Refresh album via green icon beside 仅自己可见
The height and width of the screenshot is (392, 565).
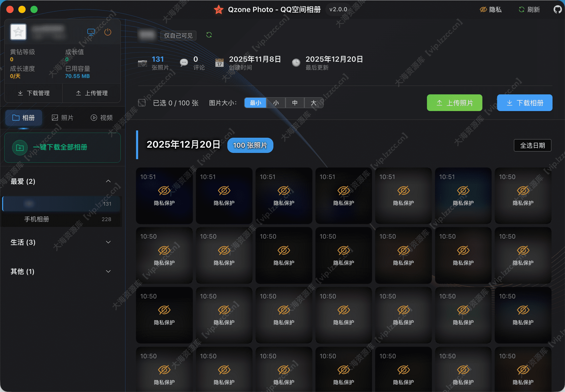coord(209,35)
